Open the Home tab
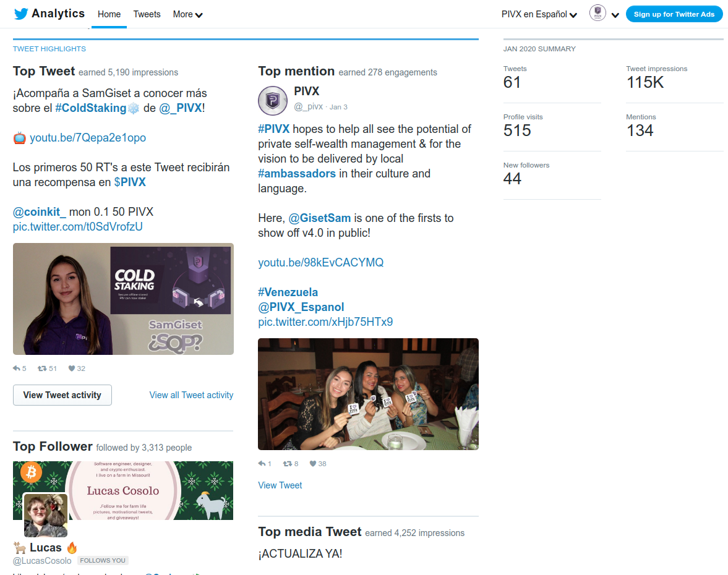 pyautogui.click(x=109, y=14)
